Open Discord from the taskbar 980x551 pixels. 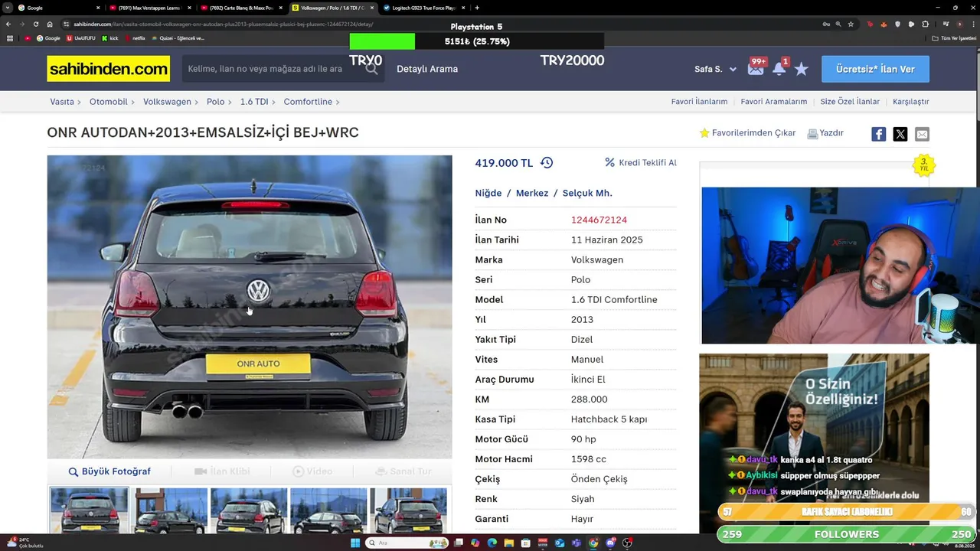610,543
